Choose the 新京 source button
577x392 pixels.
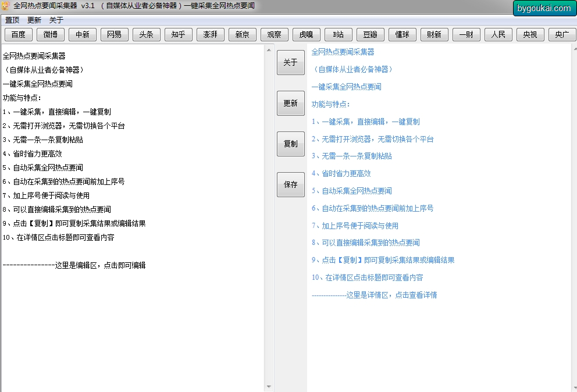coord(243,34)
